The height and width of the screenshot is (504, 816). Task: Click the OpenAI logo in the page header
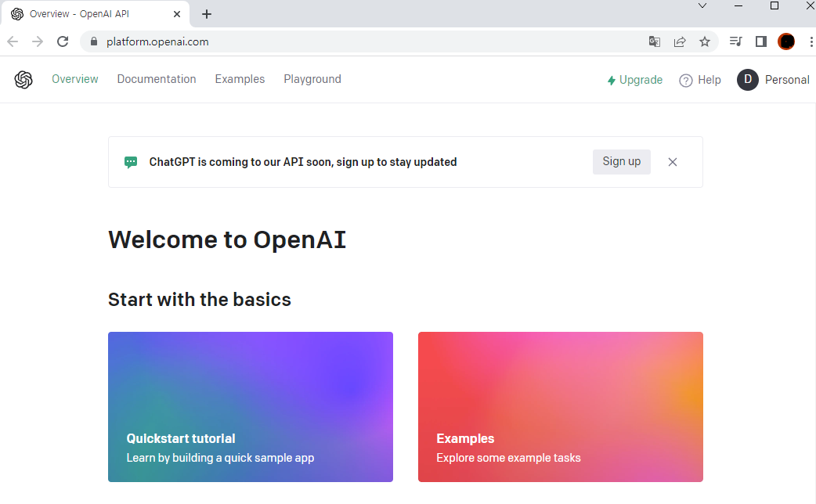[23, 80]
